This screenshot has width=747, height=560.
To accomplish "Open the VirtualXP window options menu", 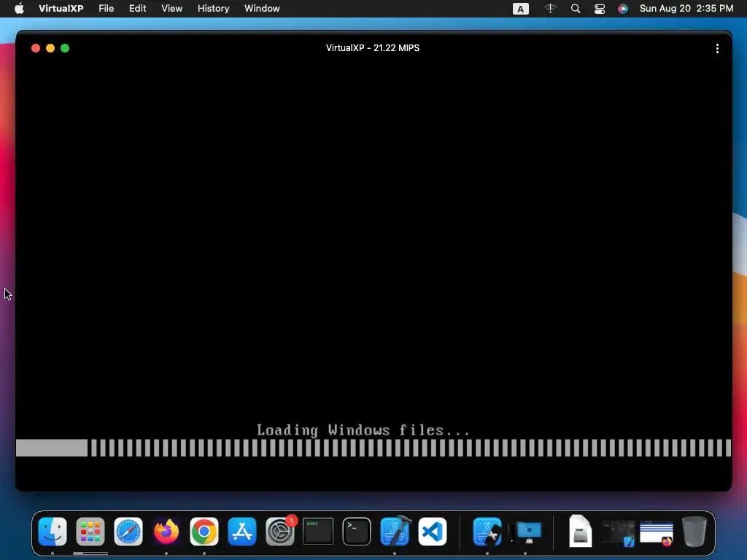I will pos(717,49).
